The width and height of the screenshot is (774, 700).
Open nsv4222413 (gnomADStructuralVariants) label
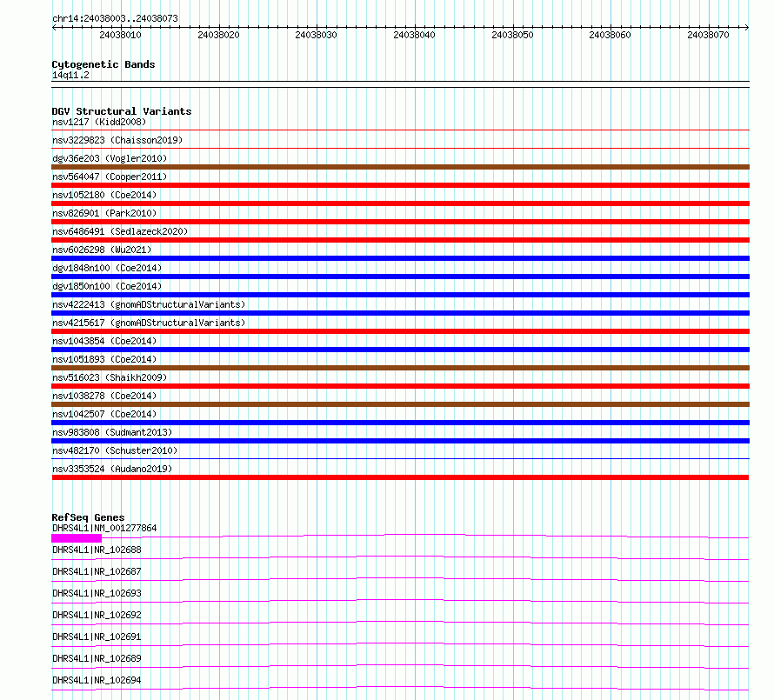click(149, 304)
